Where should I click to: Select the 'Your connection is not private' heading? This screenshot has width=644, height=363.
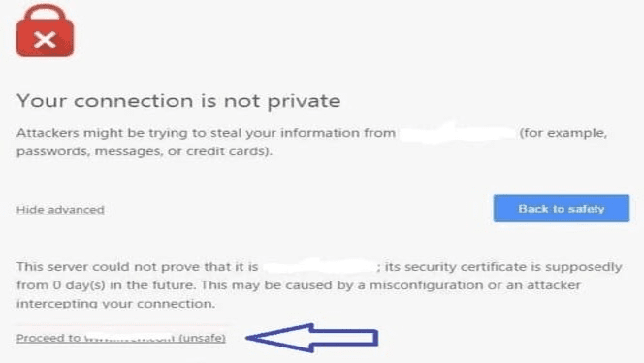pos(178,101)
